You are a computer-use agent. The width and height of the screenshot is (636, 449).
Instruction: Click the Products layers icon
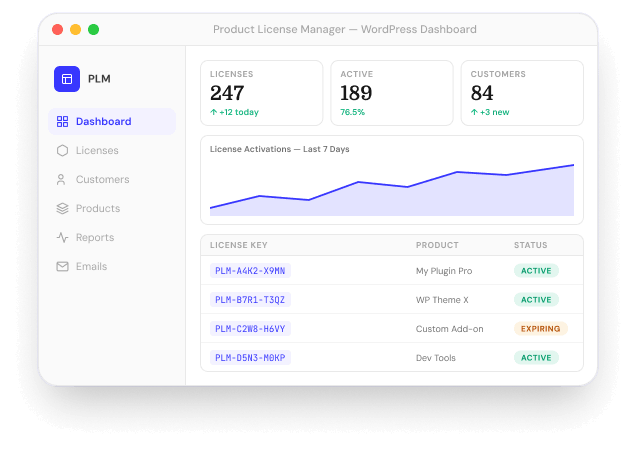(62, 208)
